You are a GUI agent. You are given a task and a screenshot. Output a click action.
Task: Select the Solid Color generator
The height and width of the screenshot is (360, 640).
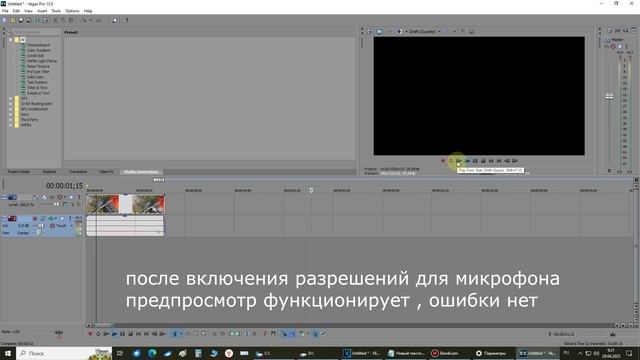pos(35,77)
